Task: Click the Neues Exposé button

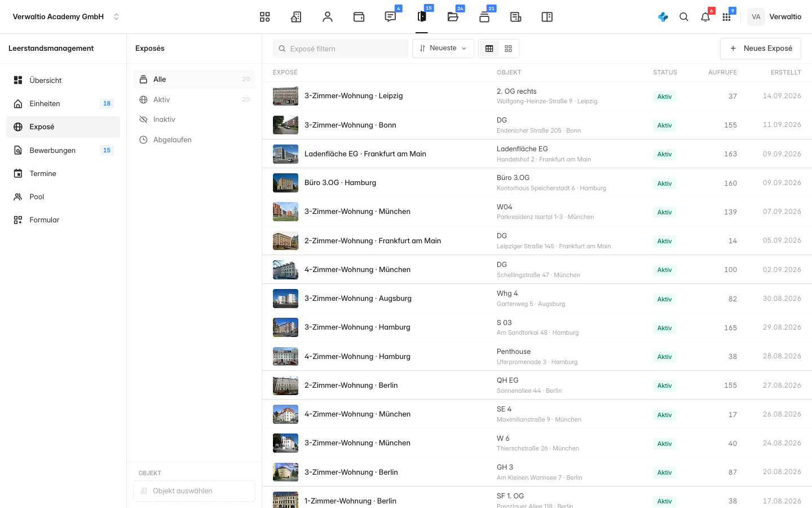Action: pos(761,49)
